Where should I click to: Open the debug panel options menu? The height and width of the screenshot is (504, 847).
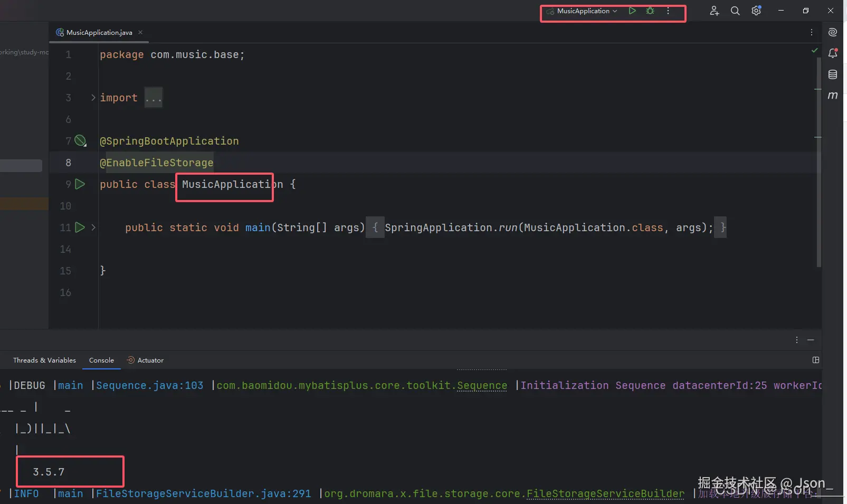click(x=797, y=340)
